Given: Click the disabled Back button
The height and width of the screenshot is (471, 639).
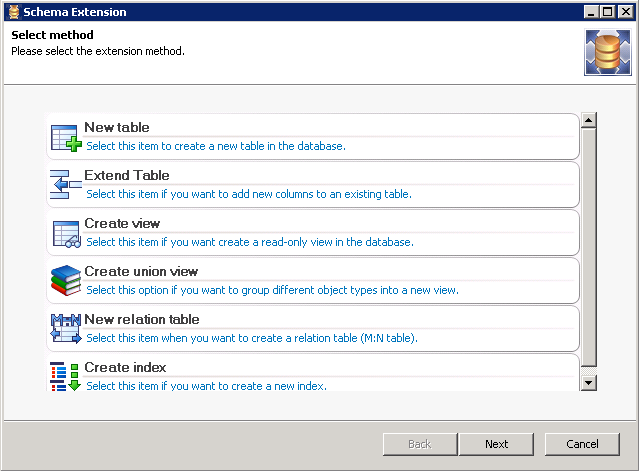Looking at the screenshot, I should coord(420,444).
